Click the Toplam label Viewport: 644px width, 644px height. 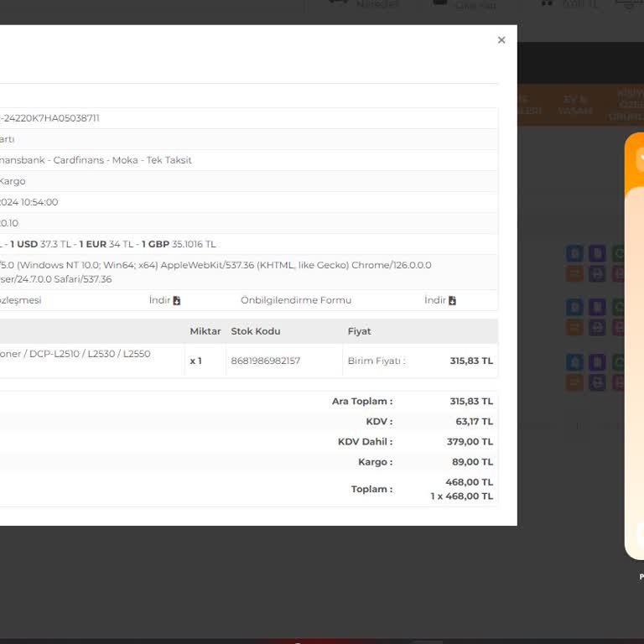(371, 489)
